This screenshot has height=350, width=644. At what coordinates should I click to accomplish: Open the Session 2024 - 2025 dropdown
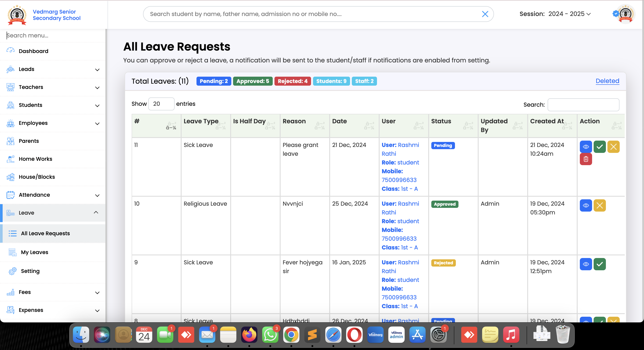pyautogui.click(x=569, y=14)
